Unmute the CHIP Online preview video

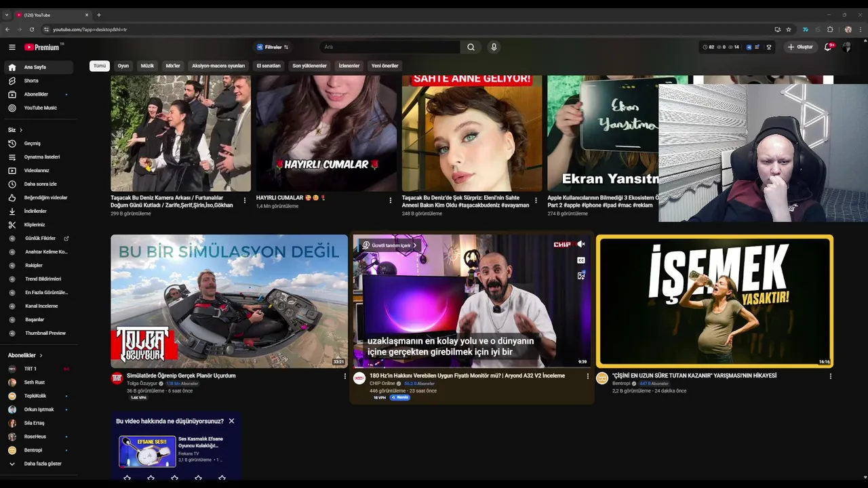tap(580, 244)
